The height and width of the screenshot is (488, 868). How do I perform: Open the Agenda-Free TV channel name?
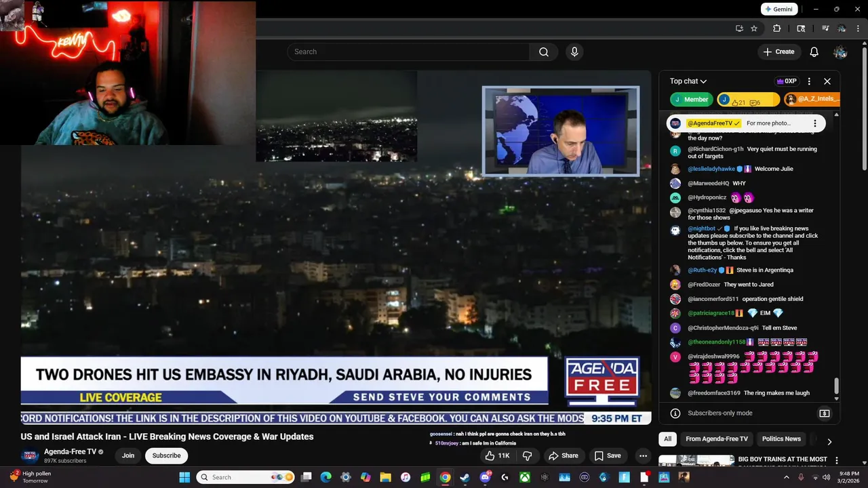click(x=71, y=452)
